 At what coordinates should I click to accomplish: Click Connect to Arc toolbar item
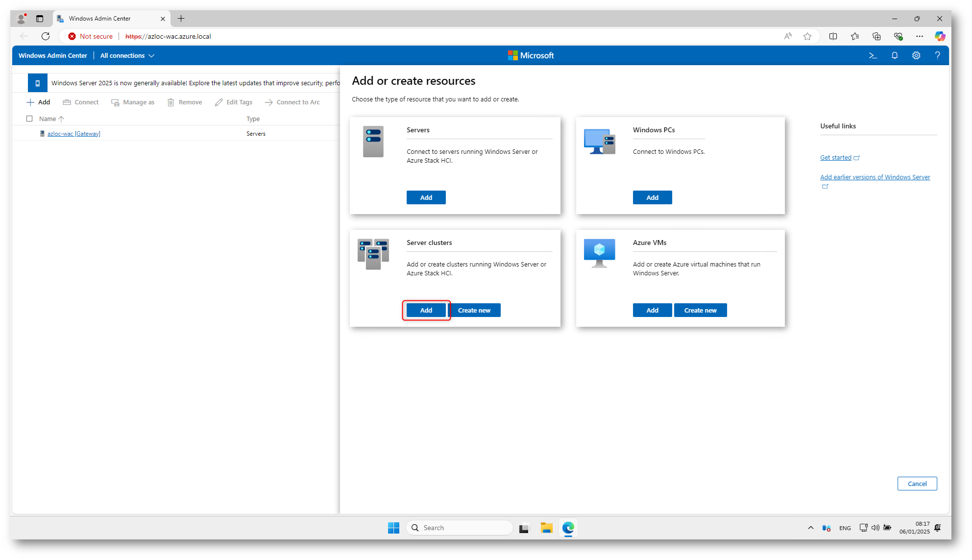[x=292, y=102]
